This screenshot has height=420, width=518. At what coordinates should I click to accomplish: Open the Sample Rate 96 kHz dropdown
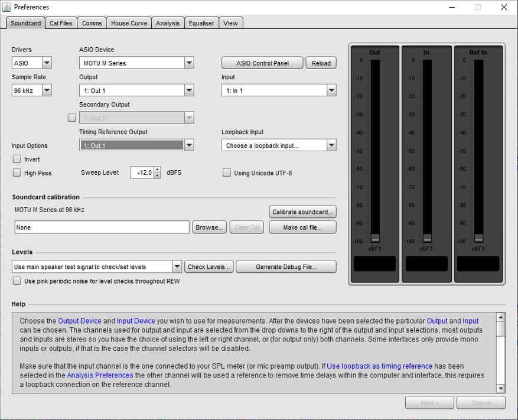[32, 90]
